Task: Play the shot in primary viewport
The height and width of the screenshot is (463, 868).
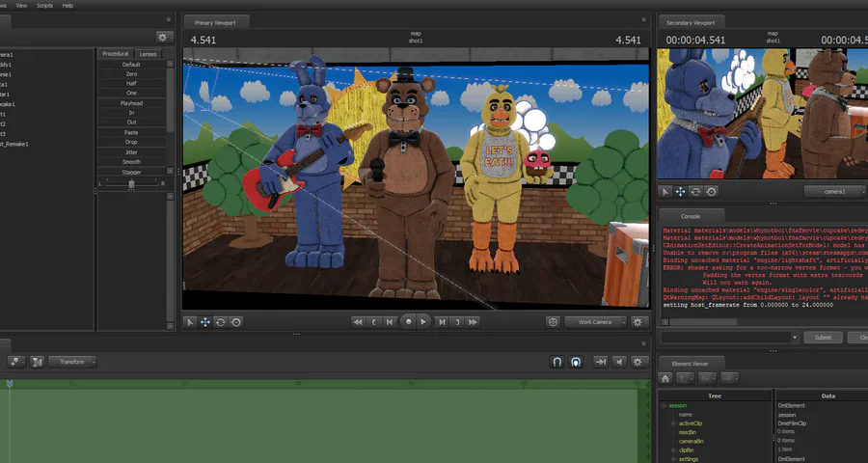Action: [423, 321]
